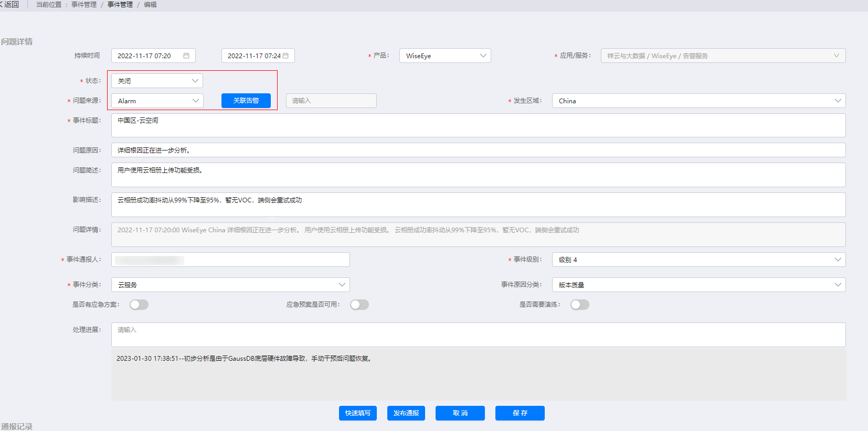Viewport: 868px width, 431px height.
Task: Open the 事件原因分类 版本质量 dropdown
Action: 698,285
